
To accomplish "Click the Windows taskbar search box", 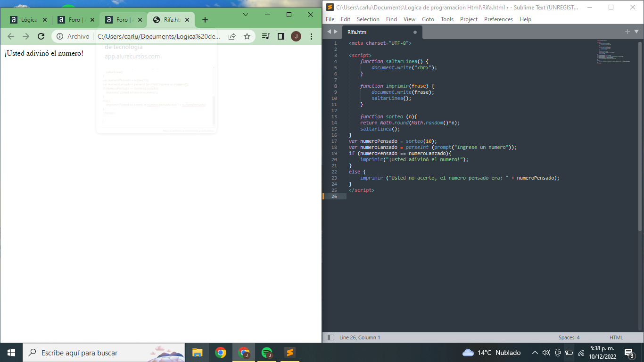I will [x=104, y=353].
